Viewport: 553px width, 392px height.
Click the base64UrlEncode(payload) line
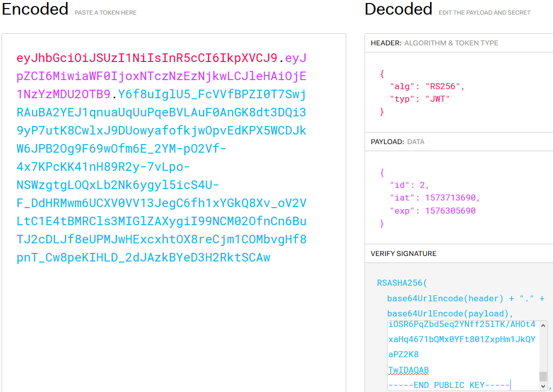point(450,314)
